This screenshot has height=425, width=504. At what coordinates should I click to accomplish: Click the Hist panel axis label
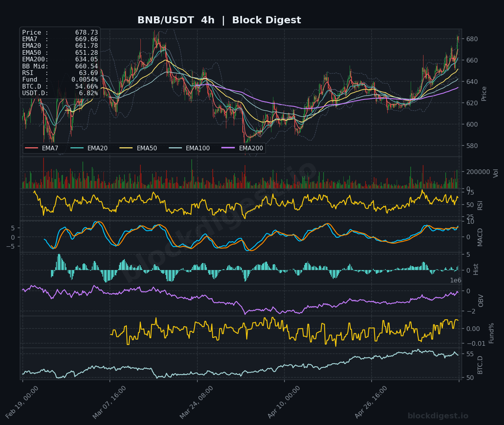coord(476,269)
